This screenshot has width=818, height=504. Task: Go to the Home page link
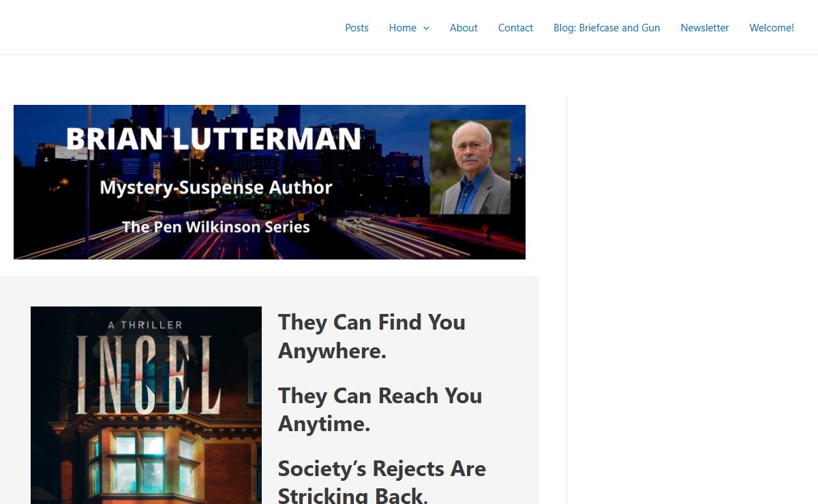pyautogui.click(x=402, y=28)
